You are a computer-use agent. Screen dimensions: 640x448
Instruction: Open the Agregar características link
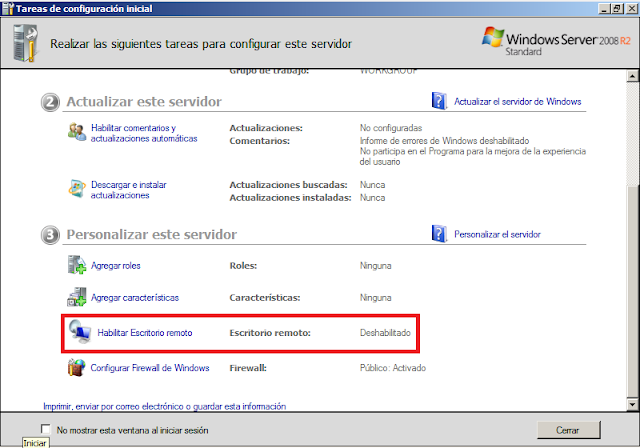click(x=135, y=298)
